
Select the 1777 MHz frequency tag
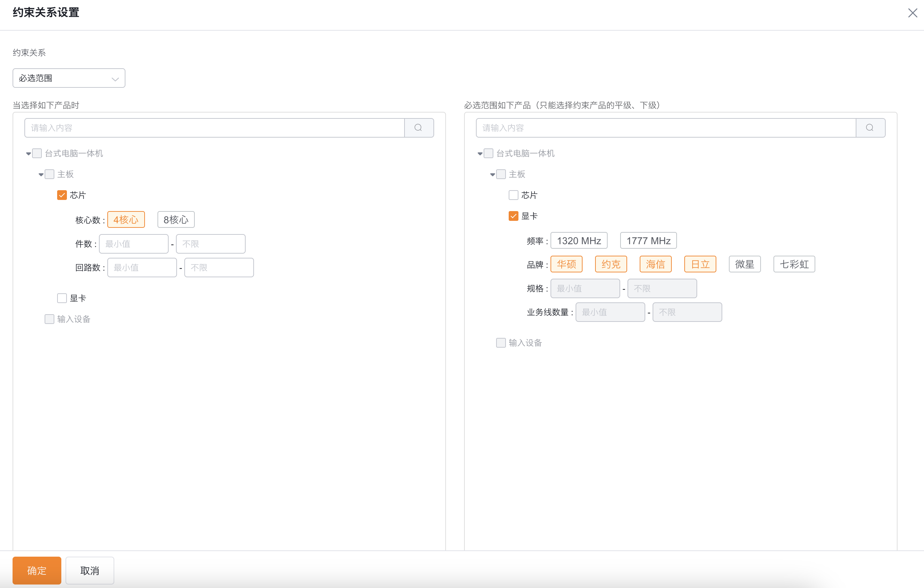coord(648,240)
